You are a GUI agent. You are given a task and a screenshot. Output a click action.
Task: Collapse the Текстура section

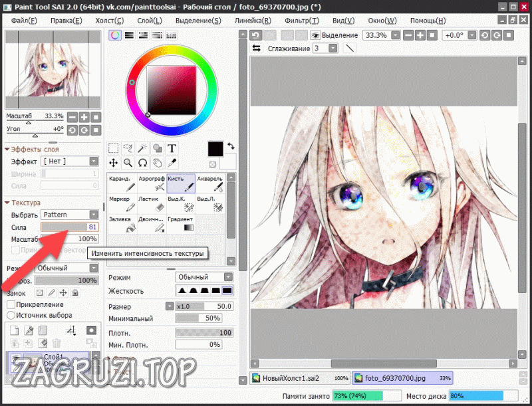point(7,203)
